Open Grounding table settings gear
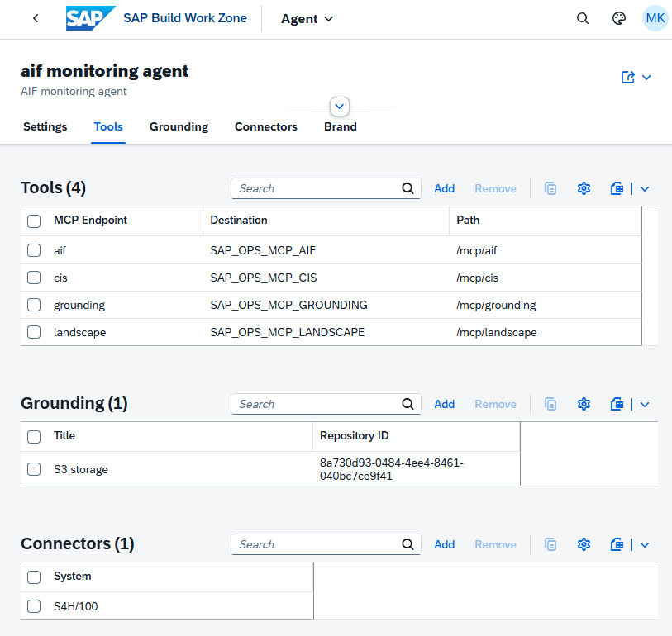 click(584, 404)
